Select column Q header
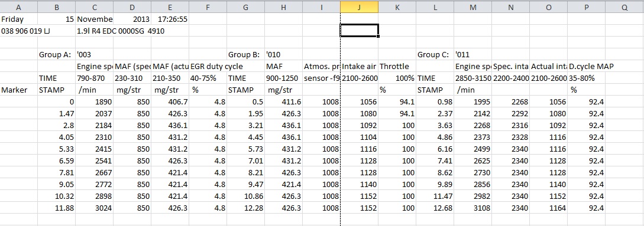This screenshot has height=226, width=644. click(624, 6)
